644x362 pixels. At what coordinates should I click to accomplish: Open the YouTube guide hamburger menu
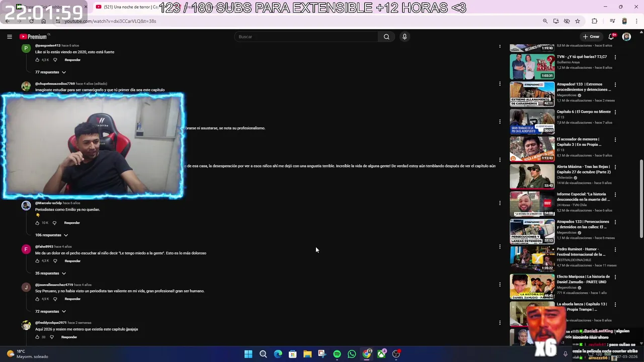coord(9,37)
